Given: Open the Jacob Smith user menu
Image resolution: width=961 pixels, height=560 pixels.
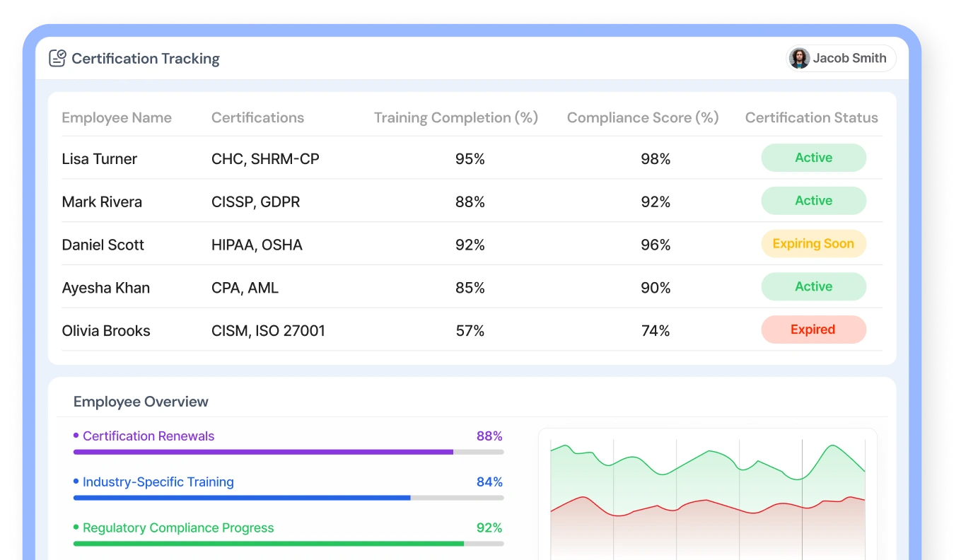Looking at the screenshot, I should [x=841, y=58].
